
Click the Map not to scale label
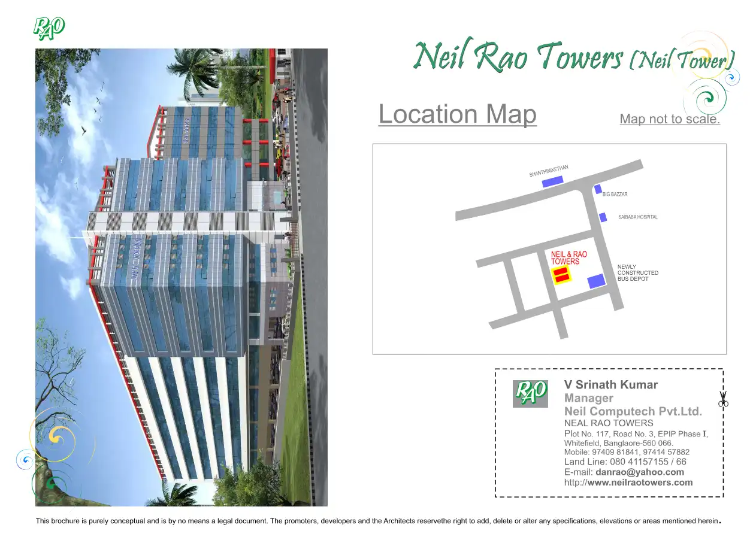(669, 119)
